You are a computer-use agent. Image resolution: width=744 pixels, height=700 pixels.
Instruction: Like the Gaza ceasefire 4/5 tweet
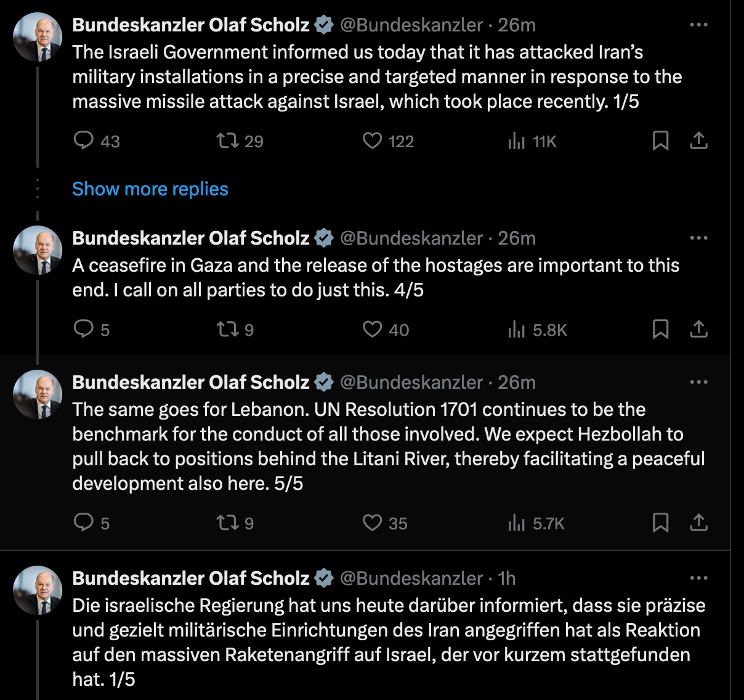[x=372, y=330]
